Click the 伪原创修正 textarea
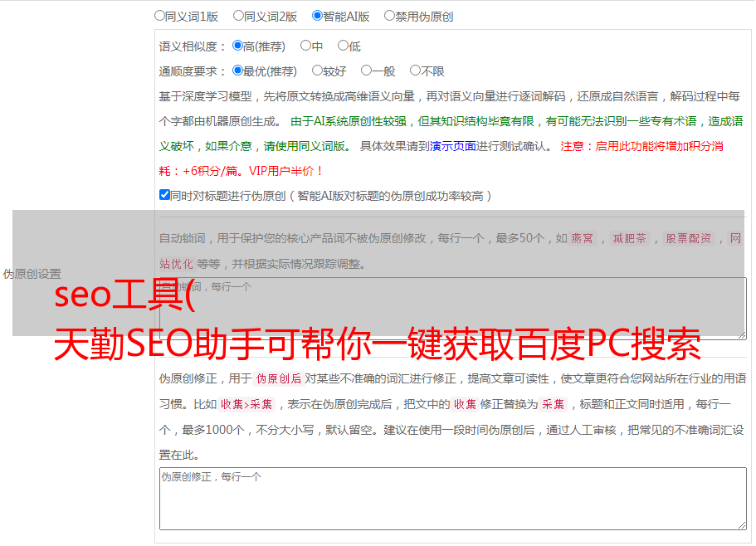Screen dimensions: 756x546 point(453,499)
